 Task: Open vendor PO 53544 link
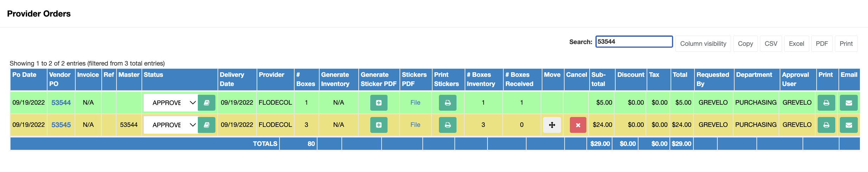pos(61,103)
